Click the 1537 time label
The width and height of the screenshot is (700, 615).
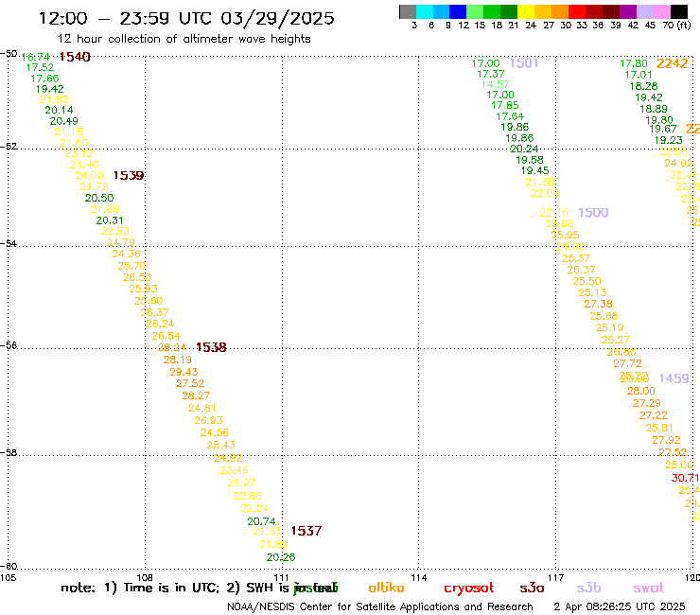(306, 531)
